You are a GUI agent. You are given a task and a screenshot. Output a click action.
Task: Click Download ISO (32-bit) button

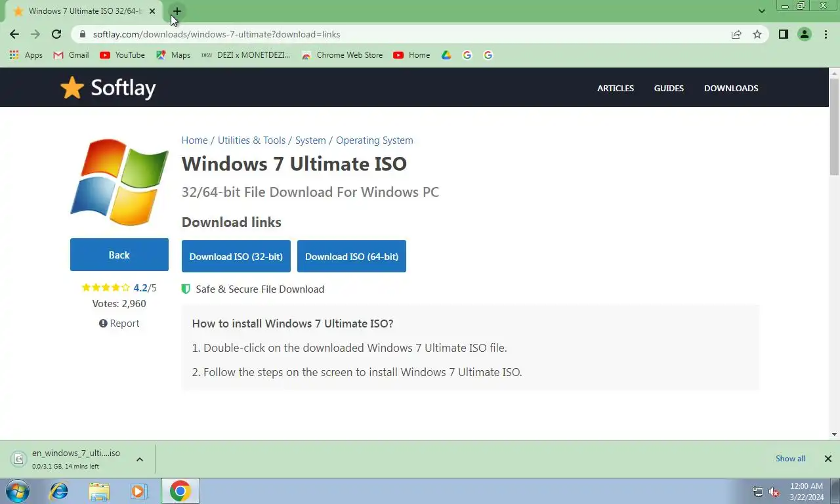(236, 256)
